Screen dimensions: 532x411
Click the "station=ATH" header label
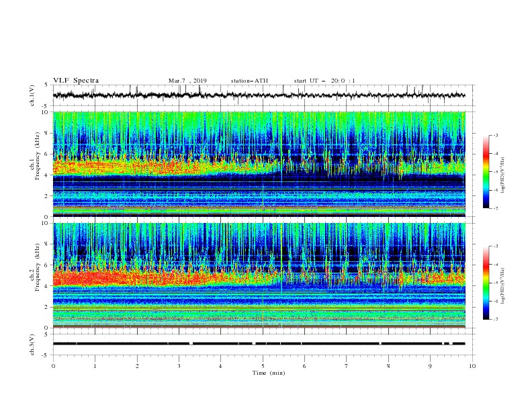pos(249,81)
